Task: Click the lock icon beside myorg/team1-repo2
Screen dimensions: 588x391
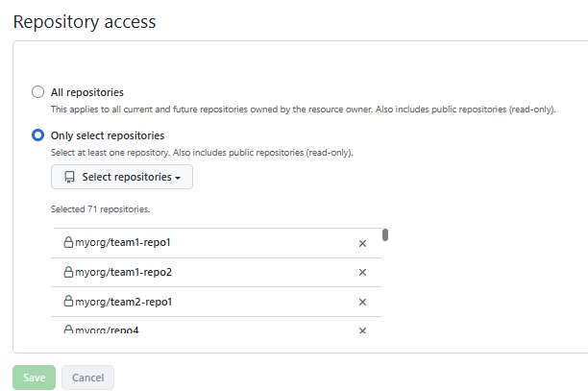Action: tap(68, 272)
